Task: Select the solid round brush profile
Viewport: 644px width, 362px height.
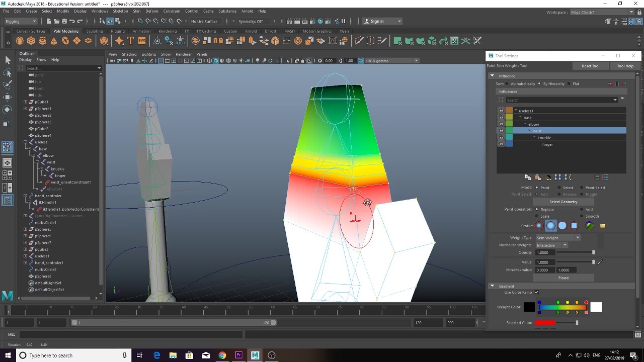Action: tap(562, 226)
